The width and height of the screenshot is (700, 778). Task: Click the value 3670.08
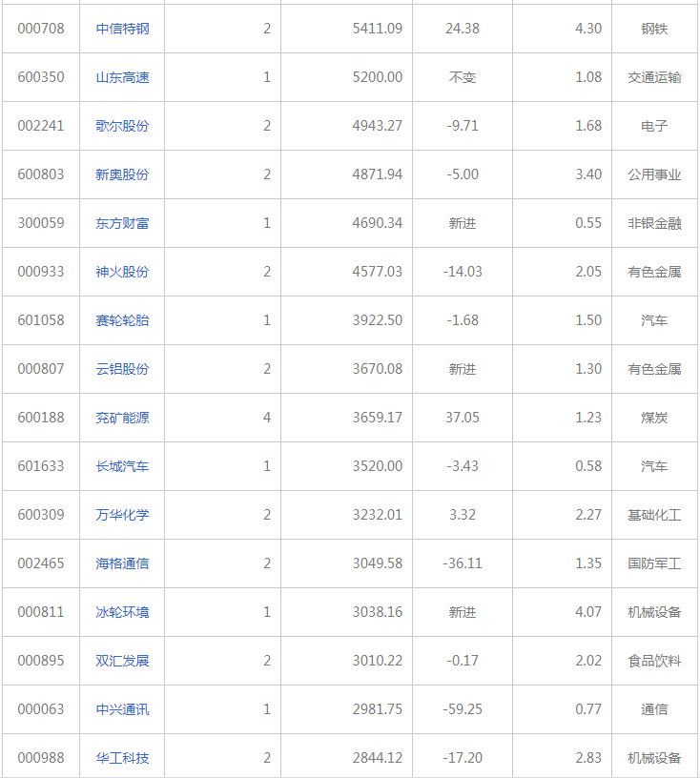pos(378,369)
